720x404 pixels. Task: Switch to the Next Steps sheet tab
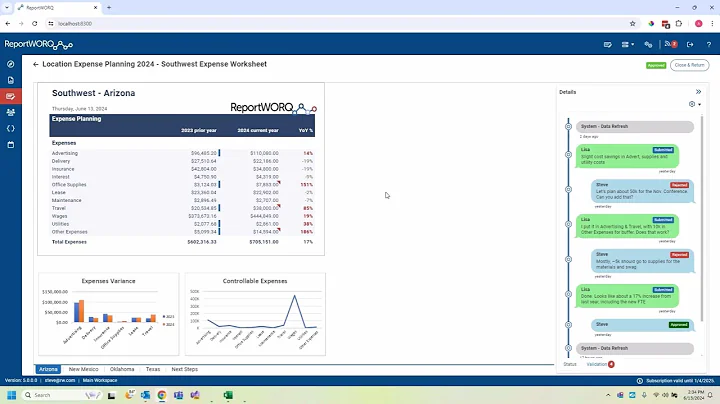tap(185, 369)
